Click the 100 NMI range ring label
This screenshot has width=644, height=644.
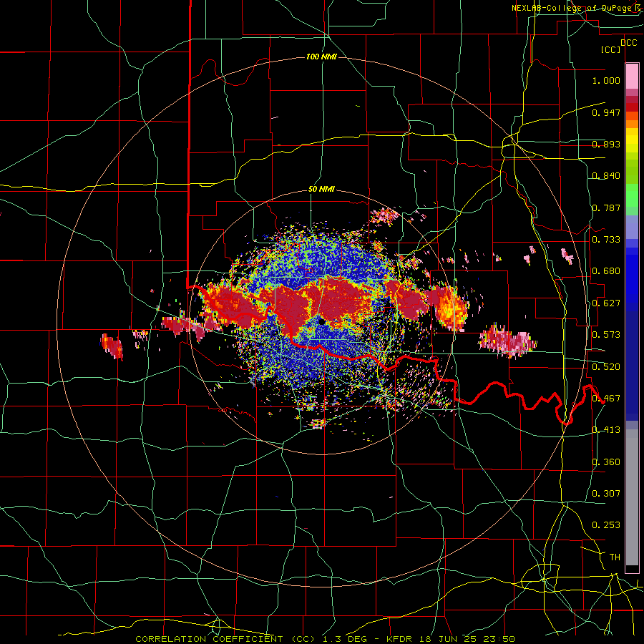[x=321, y=57]
